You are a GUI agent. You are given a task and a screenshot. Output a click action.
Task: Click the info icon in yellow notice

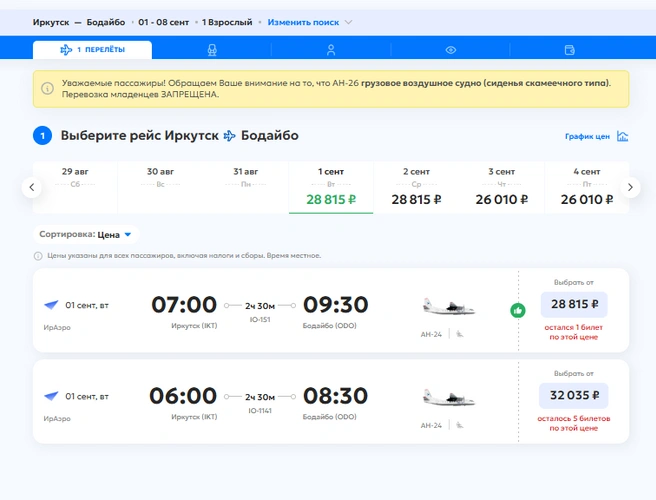click(47, 89)
